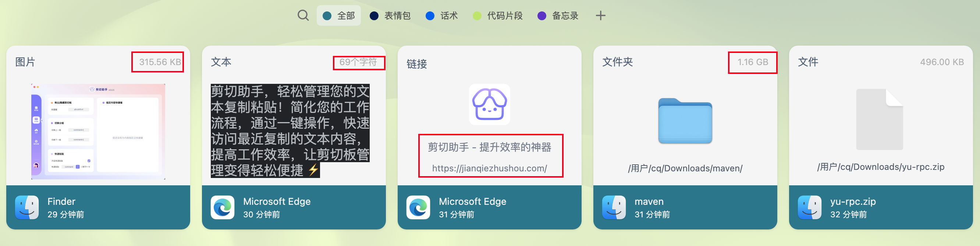Click the 剪切助手 link title text
980x246 pixels.
(489, 147)
